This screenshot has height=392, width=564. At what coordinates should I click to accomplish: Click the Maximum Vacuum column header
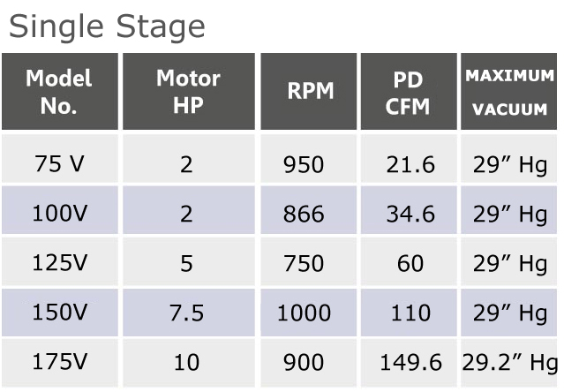pyautogui.click(x=509, y=91)
